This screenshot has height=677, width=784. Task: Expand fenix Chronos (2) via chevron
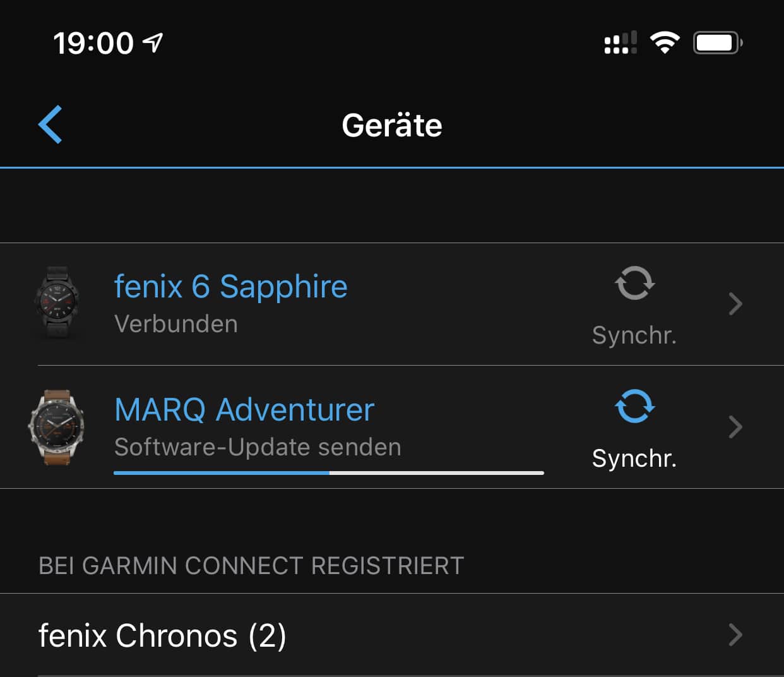point(735,635)
